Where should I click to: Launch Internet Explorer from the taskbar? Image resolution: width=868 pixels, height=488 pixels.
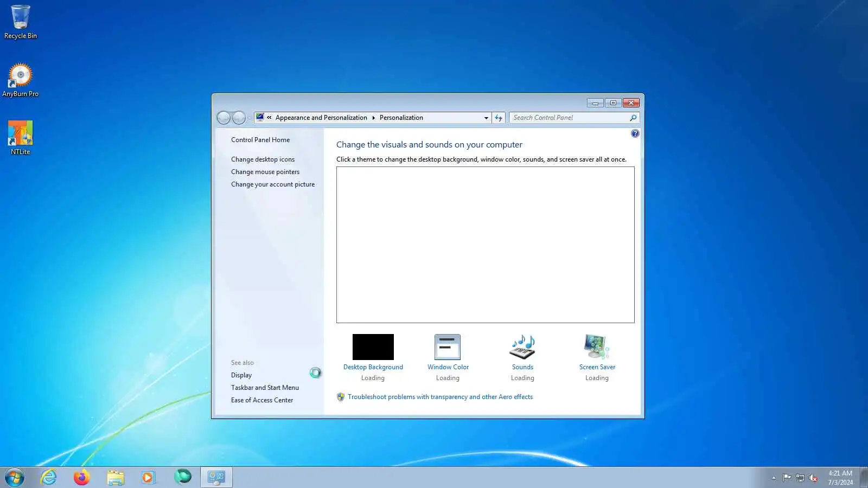(x=49, y=478)
